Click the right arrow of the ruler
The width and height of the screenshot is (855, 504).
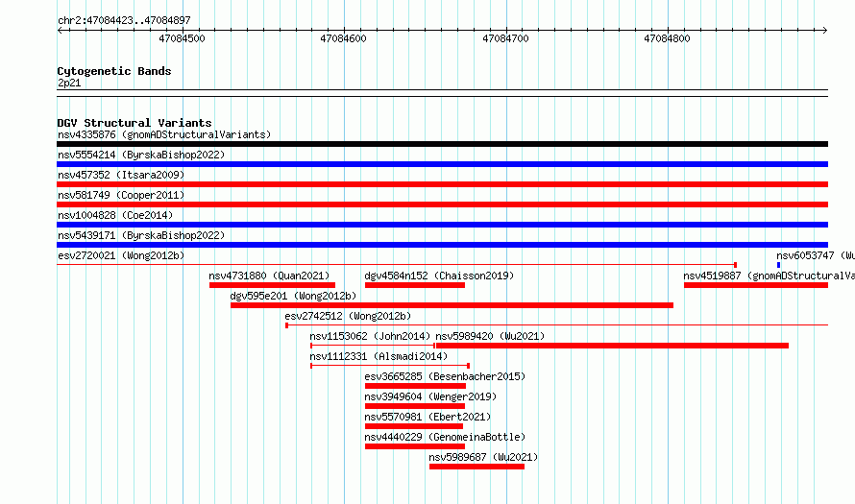825,30
